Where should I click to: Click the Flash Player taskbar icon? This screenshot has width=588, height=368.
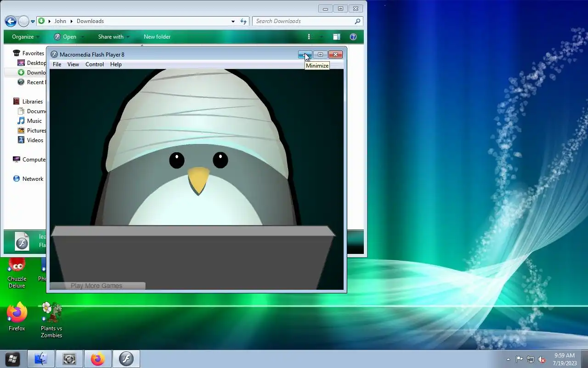[x=126, y=359]
